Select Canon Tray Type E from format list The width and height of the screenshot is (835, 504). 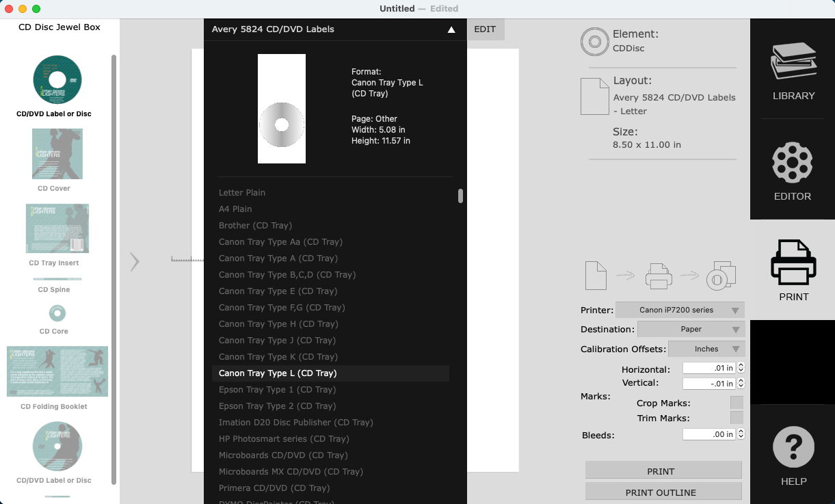pyautogui.click(x=278, y=291)
